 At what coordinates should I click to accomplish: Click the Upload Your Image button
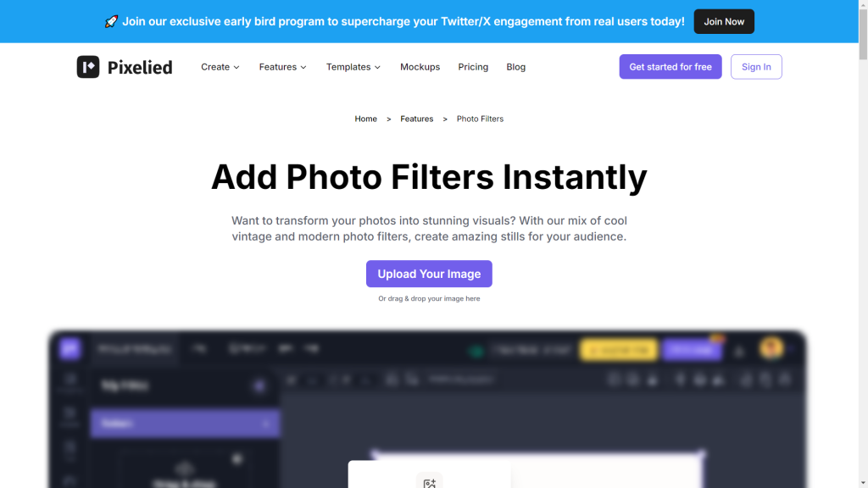429,274
